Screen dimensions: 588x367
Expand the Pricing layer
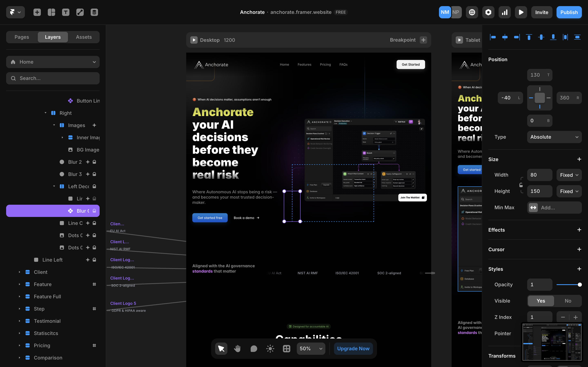click(19, 345)
